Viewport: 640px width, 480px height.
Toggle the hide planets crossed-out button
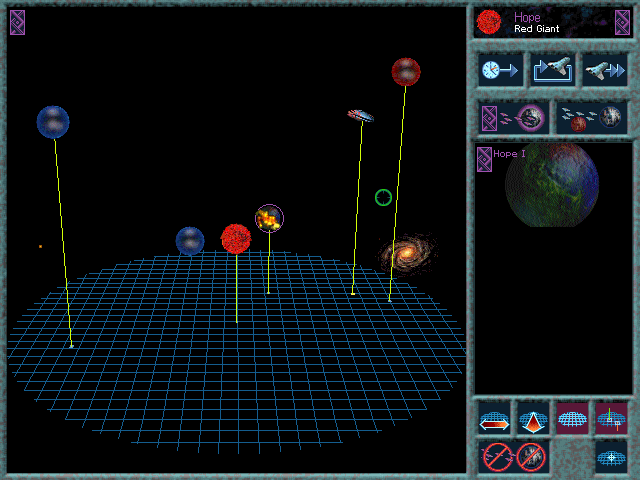(531, 457)
